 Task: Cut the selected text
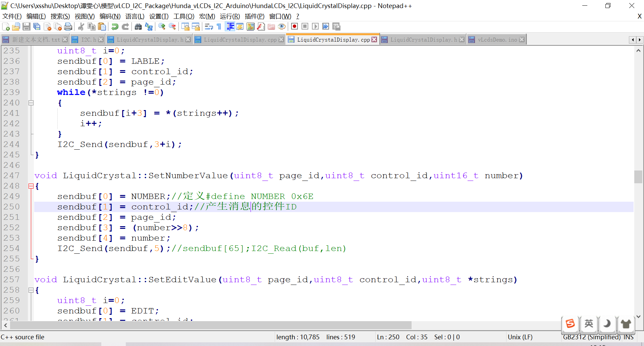[81, 27]
